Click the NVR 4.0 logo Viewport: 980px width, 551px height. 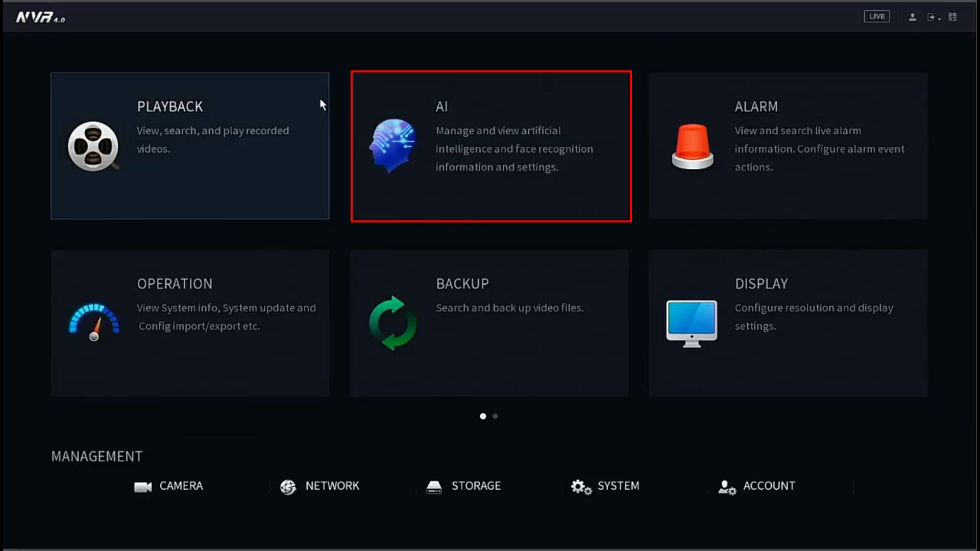click(x=40, y=18)
